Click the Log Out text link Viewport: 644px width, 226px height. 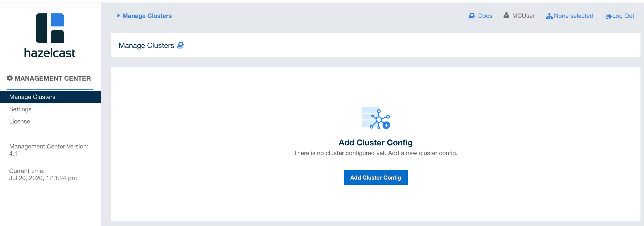(x=623, y=16)
